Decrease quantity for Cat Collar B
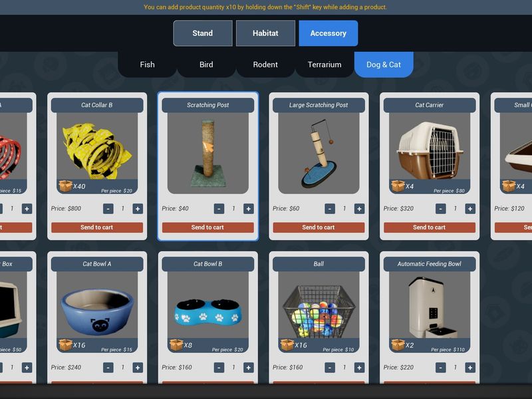This screenshot has width=532, height=399. point(108,209)
